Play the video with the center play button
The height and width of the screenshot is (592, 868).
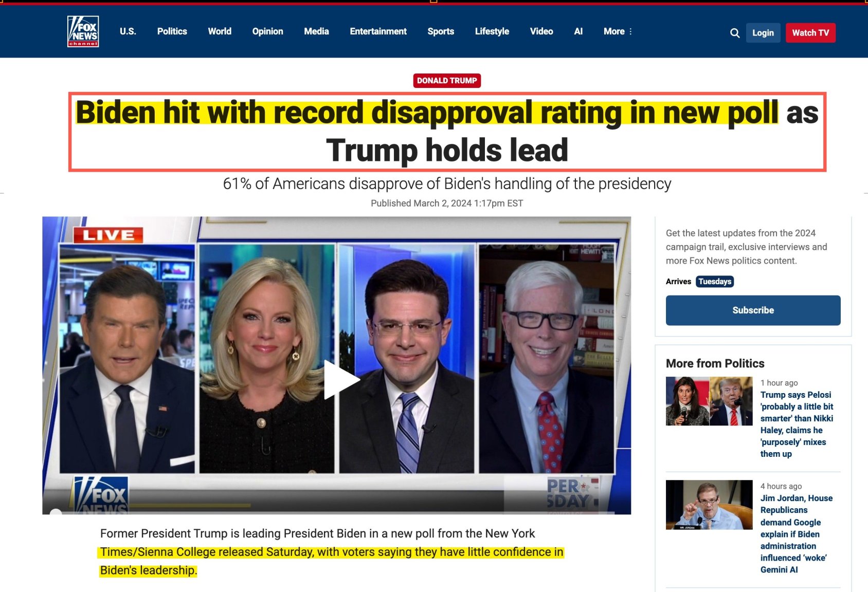coord(341,380)
